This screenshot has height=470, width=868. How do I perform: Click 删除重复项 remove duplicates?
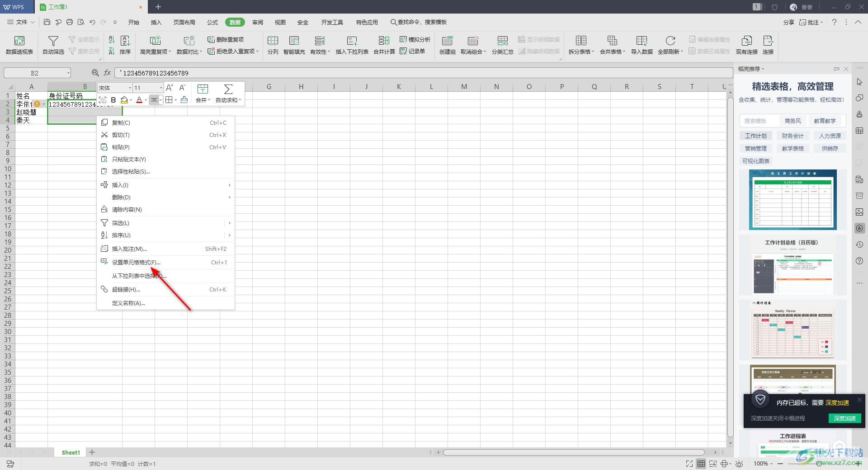[226, 39]
